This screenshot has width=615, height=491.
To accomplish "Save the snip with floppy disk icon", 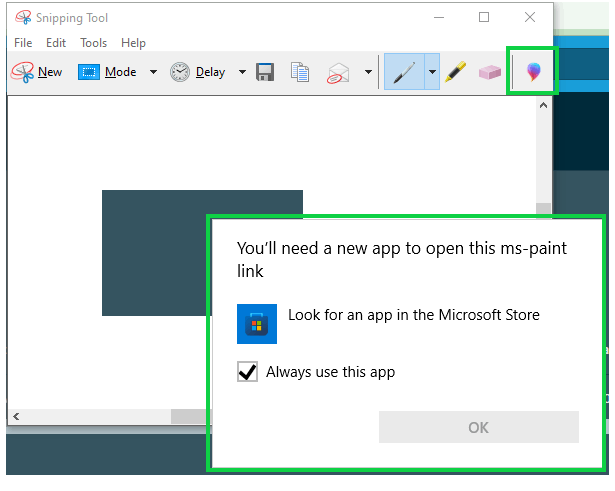I will click(x=265, y=72).
